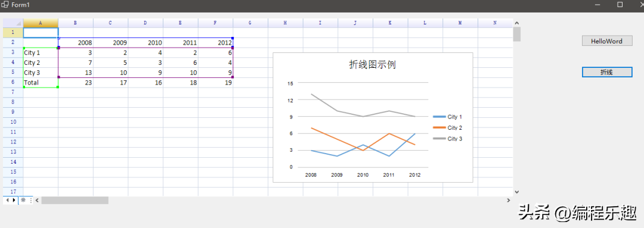Click the horizontal scrollbar left arrow
The width and height of the screenshot is (644, 228).
tap(37, 200)
